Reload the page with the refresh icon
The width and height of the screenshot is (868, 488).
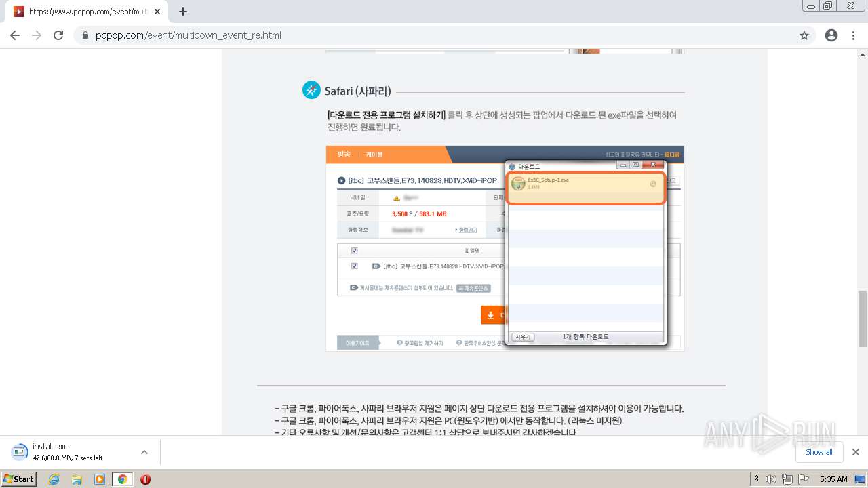point(58,35)
